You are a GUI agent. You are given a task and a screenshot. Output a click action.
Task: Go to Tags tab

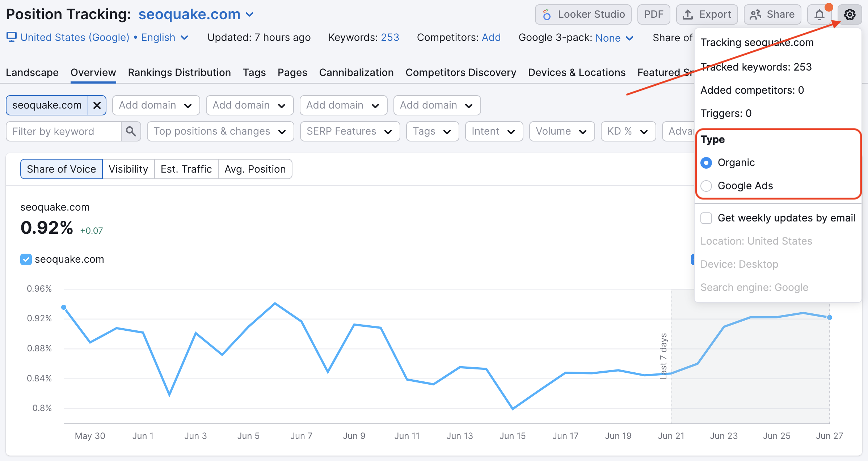point(254,72)
